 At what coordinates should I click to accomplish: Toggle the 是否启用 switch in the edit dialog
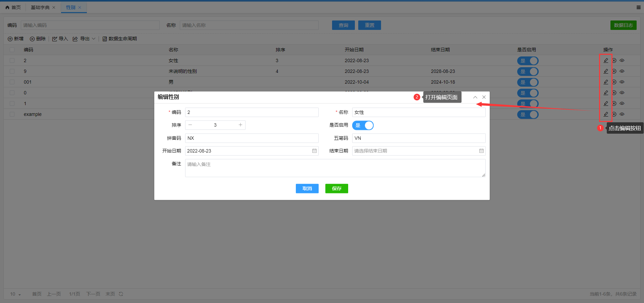363,125
